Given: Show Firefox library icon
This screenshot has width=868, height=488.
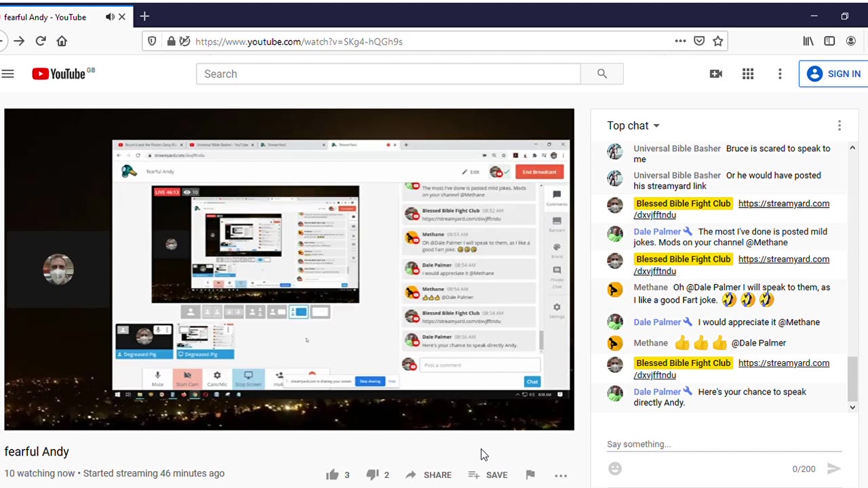Looking at the screenshot, I should point(808,41).
